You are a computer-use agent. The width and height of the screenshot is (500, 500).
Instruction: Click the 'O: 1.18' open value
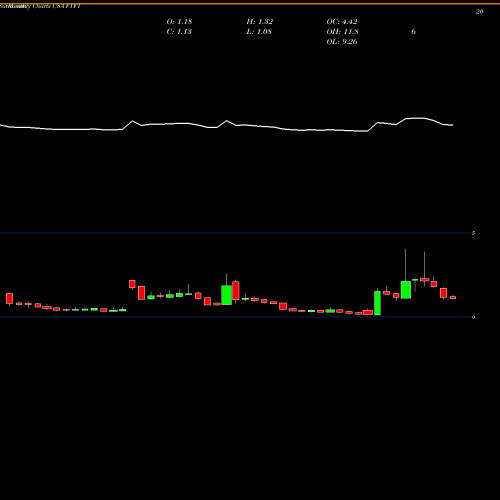179,22
